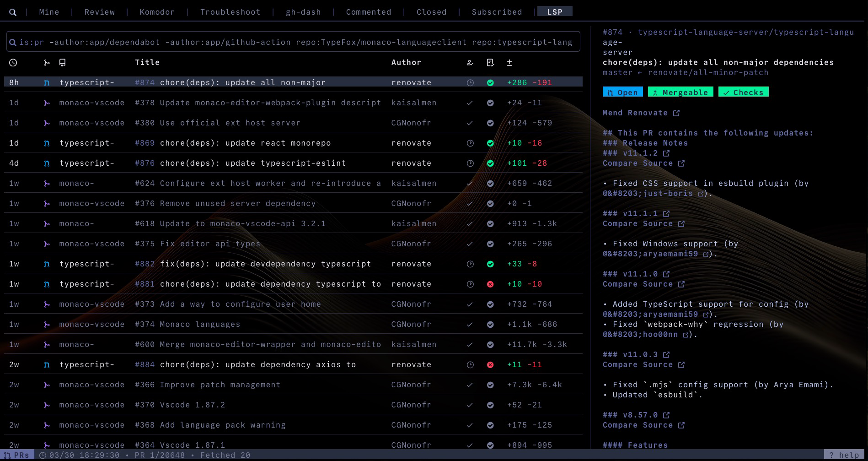This screenshot has width=868, height=461.
Task: Click the green check status on PR #882
Action: [x=490, y=264]
